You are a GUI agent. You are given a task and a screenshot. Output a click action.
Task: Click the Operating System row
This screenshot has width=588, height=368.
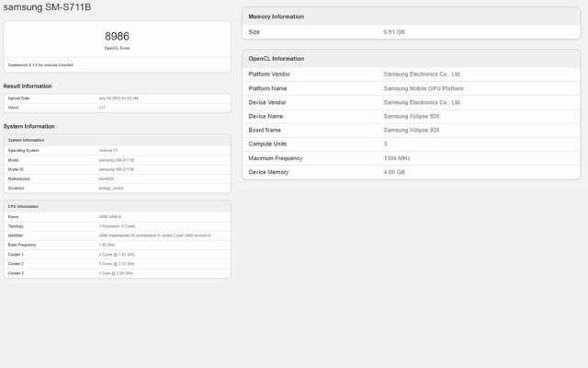pos(117,149)
